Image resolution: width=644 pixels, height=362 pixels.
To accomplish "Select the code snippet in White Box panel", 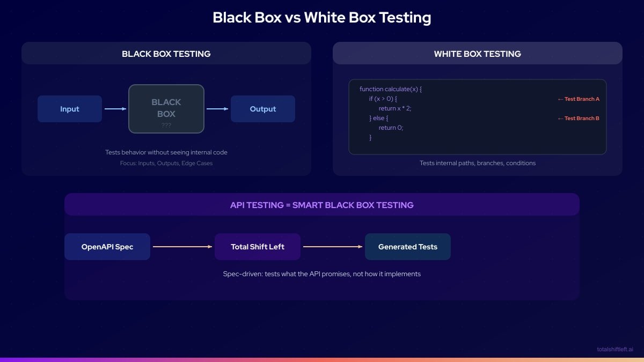I will pyautogui.click(x=478, y=117).
